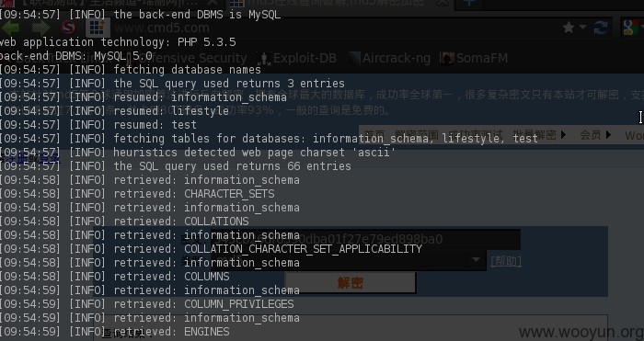
Task: Click the green back arrow in browser
Action: coord(10,28)
